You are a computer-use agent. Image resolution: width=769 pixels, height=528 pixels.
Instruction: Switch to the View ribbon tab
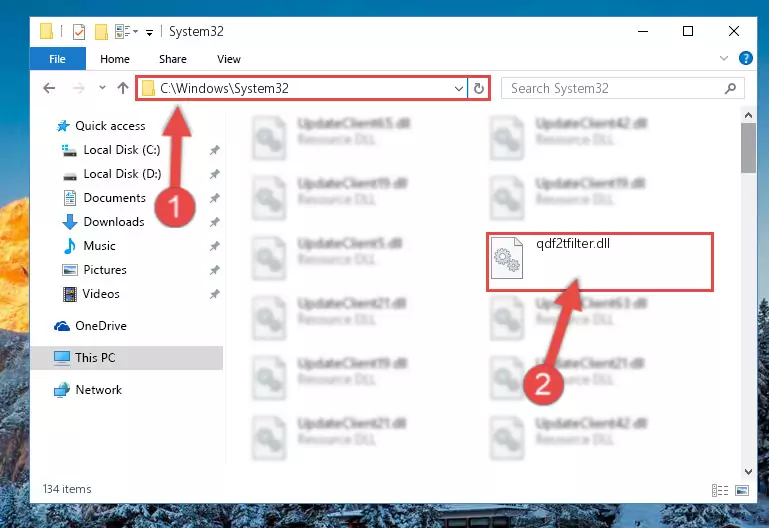[229, 59]
